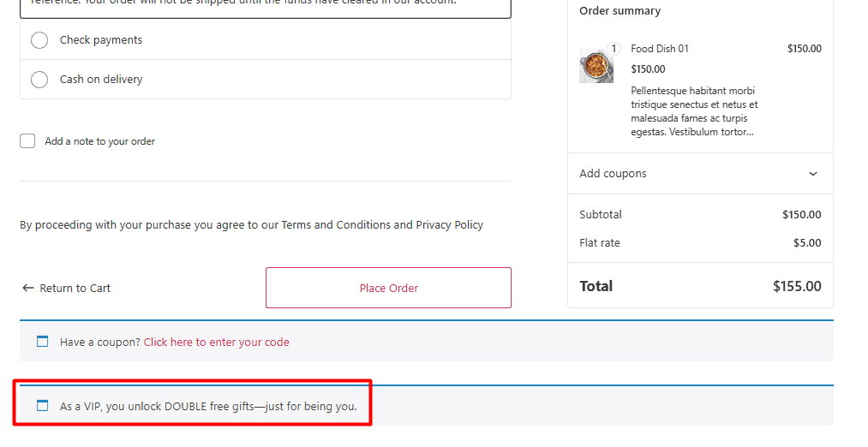868x447 pixels.
Task: Tick the Add a note checkbox
Action: click(x=27, y=141)
